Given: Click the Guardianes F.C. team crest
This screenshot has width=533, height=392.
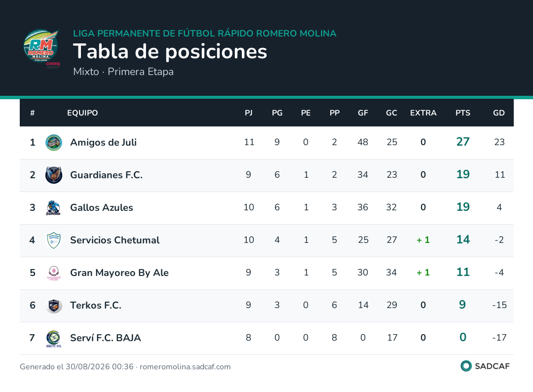Looking at the screenshot, I should point(54,175).
